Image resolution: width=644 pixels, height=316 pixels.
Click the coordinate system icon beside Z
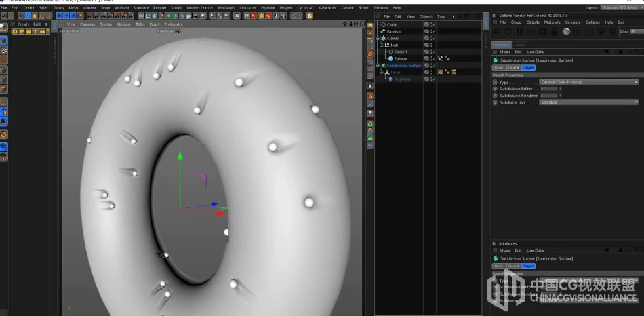coord(80,16)
